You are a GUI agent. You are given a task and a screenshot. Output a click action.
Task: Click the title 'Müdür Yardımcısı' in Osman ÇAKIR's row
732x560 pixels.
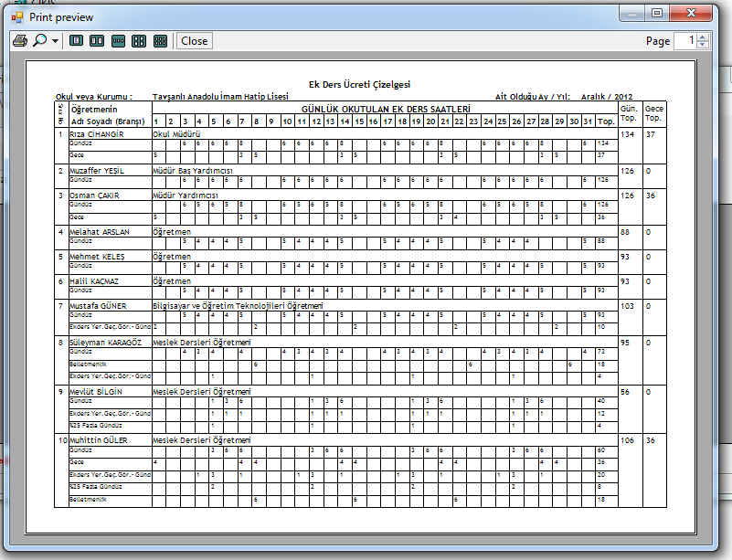pyautogui.click(x=186, y=195)
